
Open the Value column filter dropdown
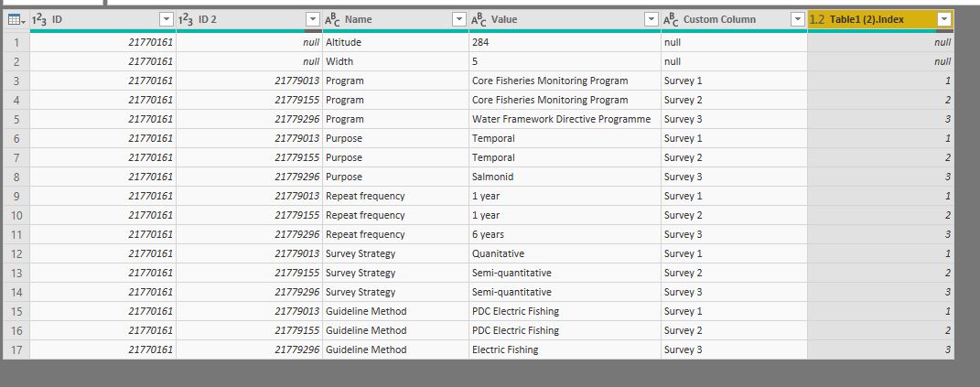652,19
